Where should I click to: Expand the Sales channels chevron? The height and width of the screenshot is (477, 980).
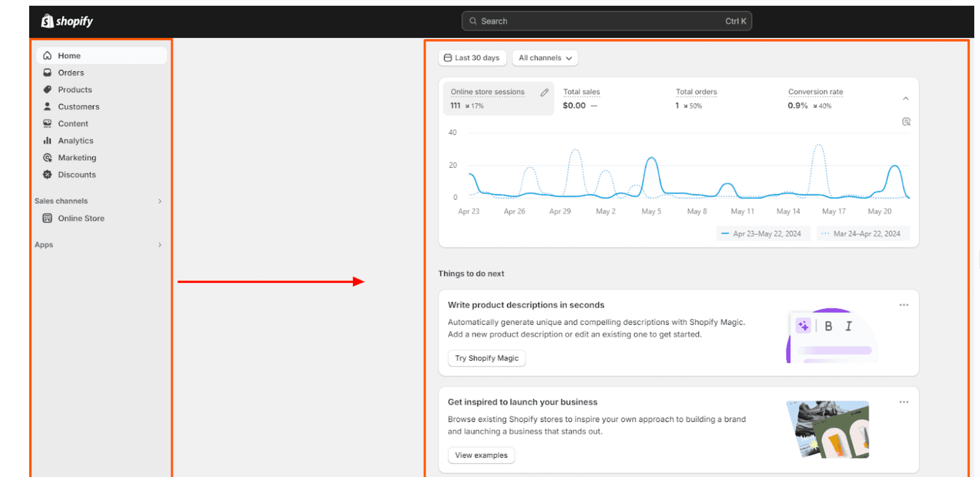pos(160,201)
